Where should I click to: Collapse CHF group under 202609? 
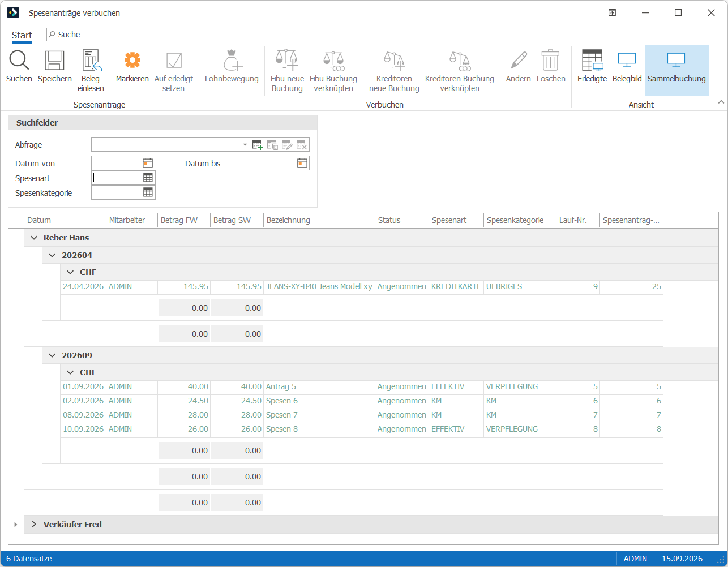[x=70, y=372]
